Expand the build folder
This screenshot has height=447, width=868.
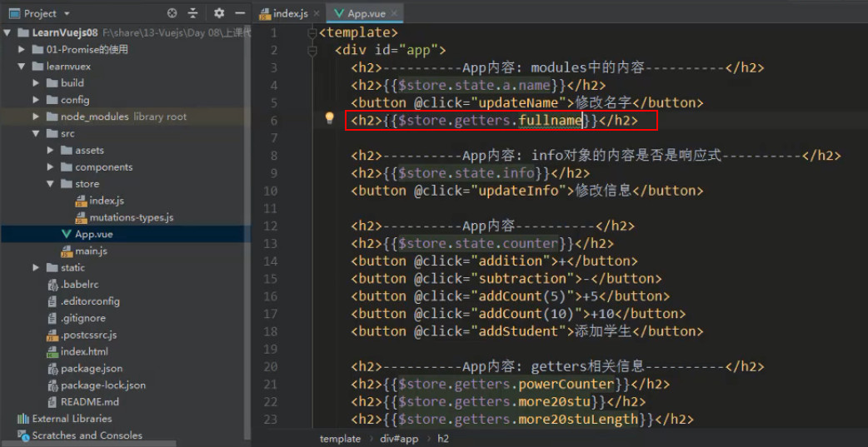(x=36, y=83)
